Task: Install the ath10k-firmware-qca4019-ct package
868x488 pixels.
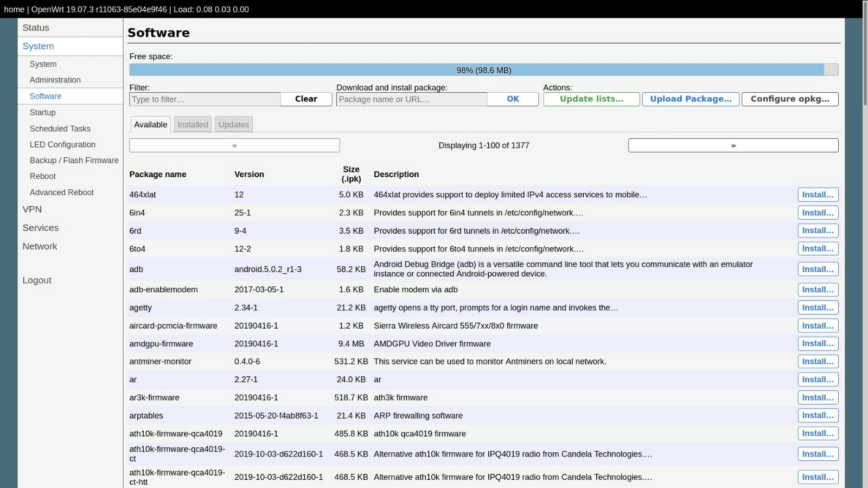Action: 818,454
